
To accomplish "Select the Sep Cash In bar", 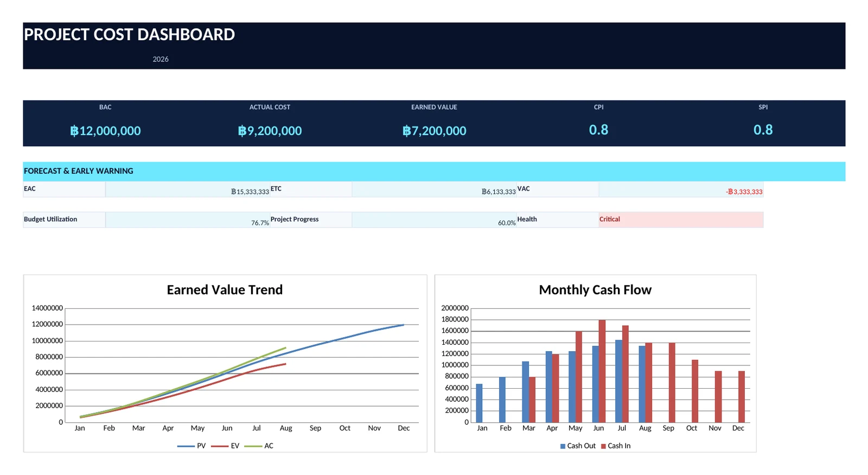I will pos(672,383).
